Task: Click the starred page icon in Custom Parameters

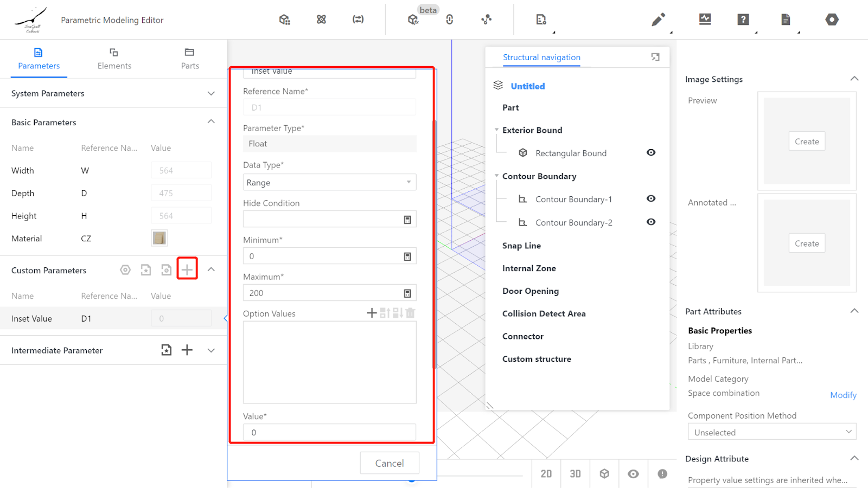Action: [x=146, y=270]
